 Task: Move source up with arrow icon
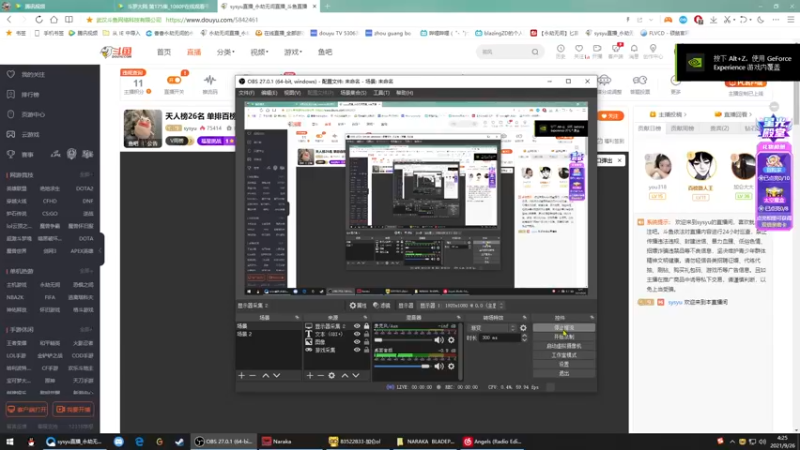(x=345, y=376)
